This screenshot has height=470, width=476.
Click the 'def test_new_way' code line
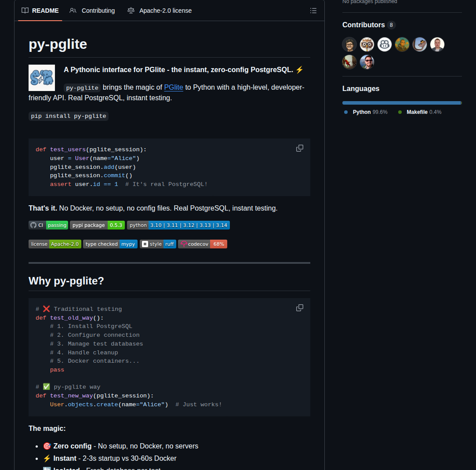[x=94, y=396]
